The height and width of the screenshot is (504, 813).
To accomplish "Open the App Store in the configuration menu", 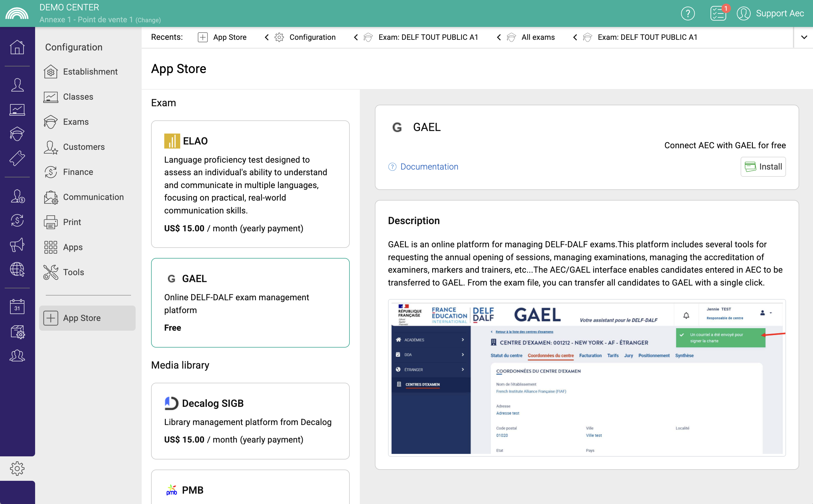I will click(82, 318).
